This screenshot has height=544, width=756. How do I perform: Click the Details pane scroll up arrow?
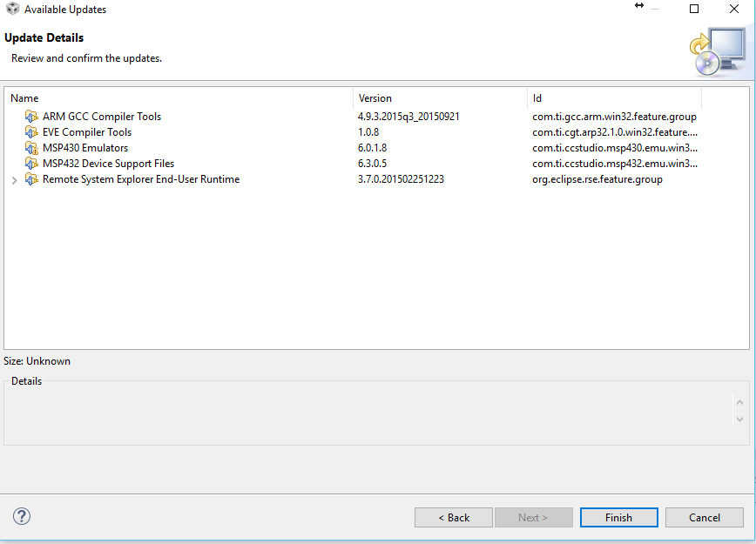tap(739, 402)
